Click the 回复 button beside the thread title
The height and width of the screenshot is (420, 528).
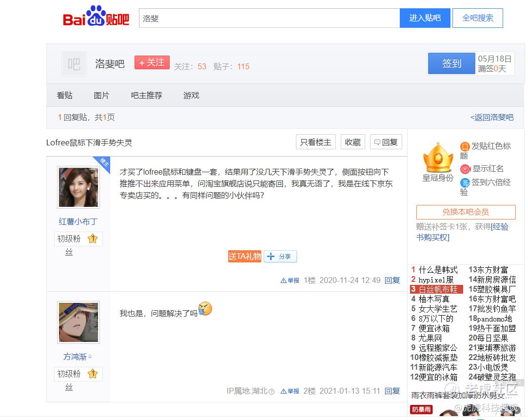pos(386,142)
